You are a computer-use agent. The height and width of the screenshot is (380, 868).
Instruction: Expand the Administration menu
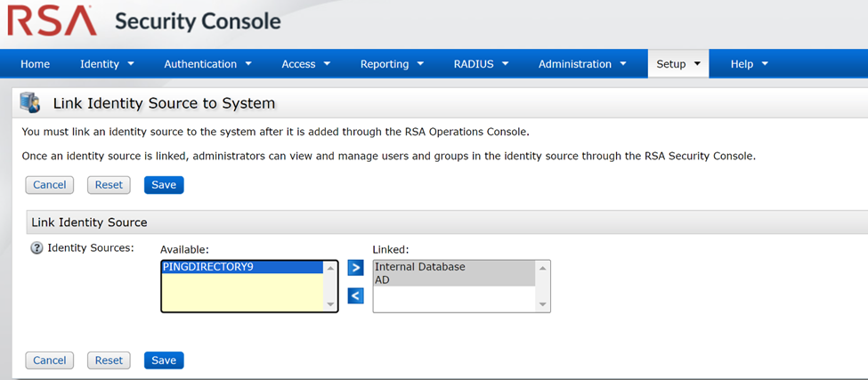tap(582, 64)
